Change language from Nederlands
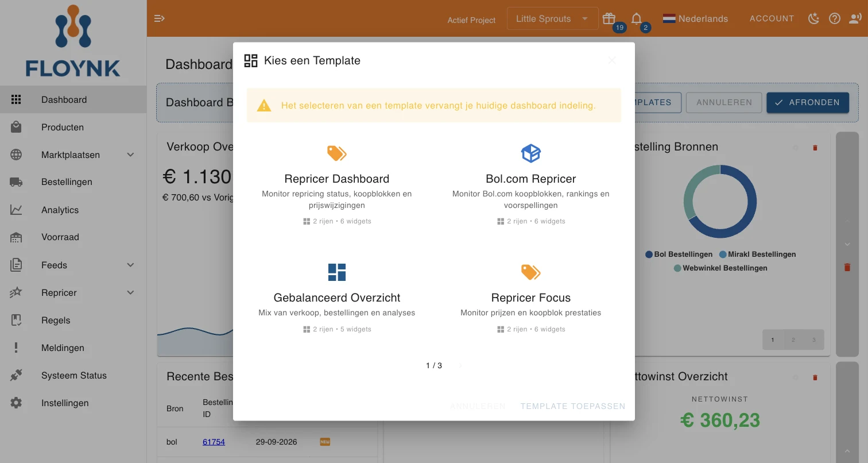Viewport: 868px width, 463px height. point(695,18)
